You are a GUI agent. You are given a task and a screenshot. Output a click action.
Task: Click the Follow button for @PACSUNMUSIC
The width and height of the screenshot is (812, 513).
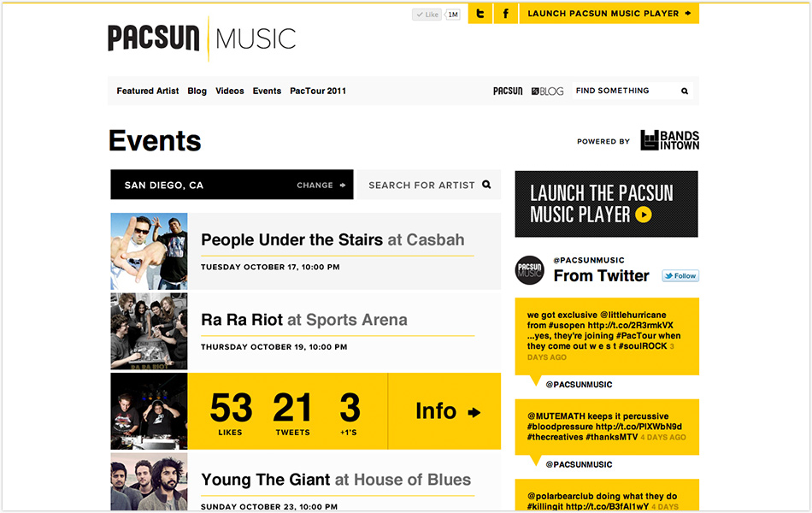680,275
